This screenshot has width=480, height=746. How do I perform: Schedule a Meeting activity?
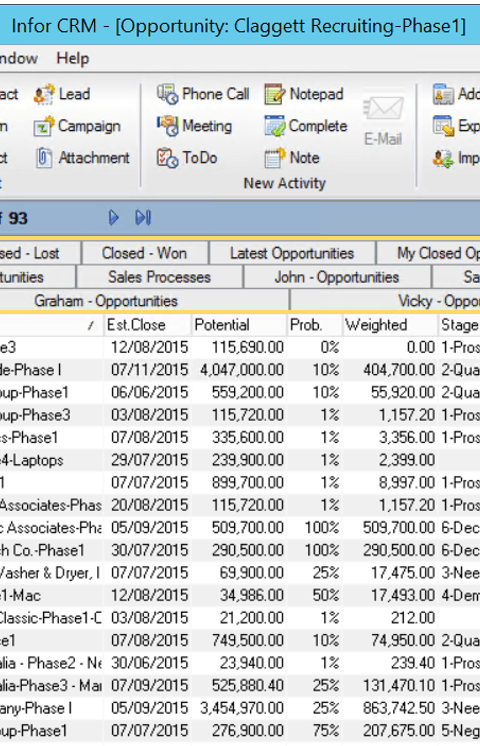pyautogui.click(x=195, y=126)
